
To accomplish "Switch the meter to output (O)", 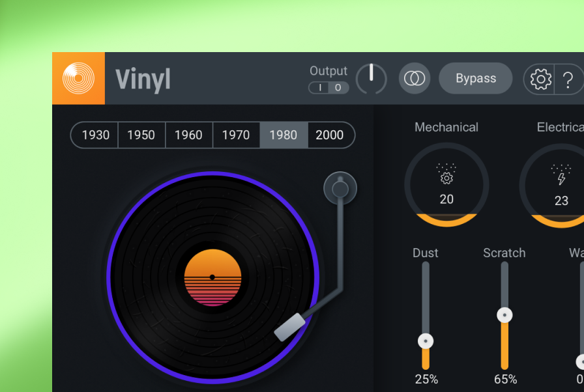I will pyautogui.click(x=338, y=87).
